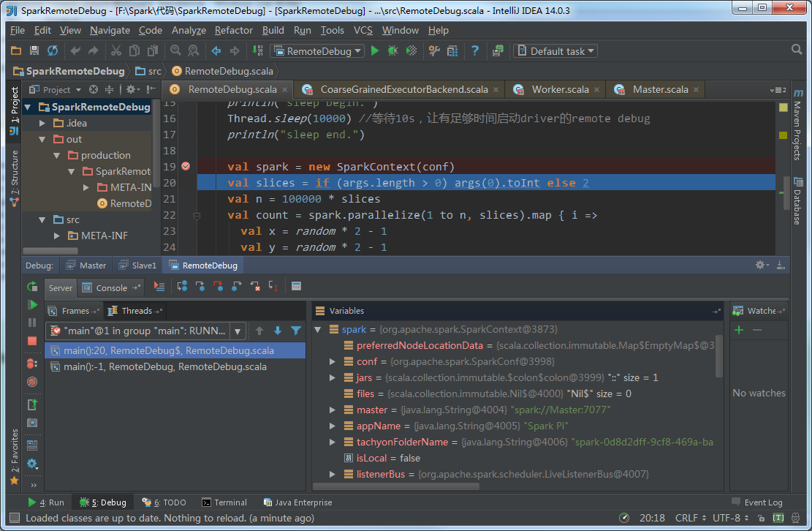Click the Undo arrow in toolbar
This screenshot has width=812, height=531.
pos(75,50)
